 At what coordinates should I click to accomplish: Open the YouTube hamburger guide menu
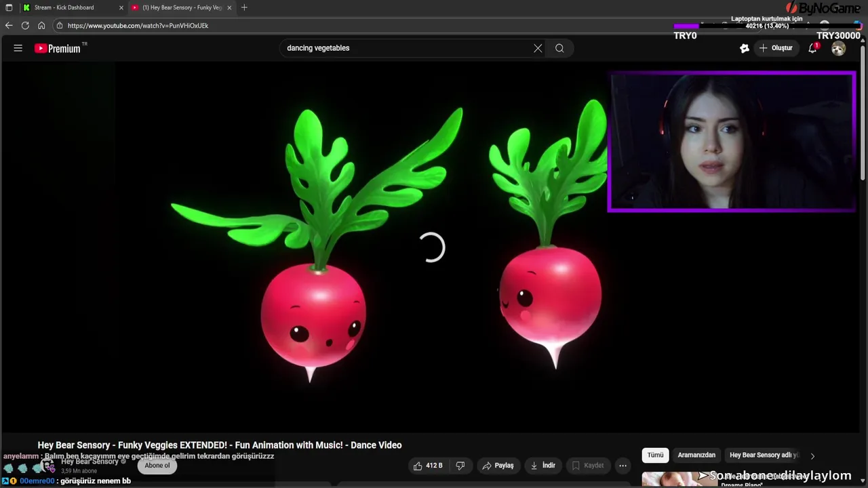(x=18, y=48)
